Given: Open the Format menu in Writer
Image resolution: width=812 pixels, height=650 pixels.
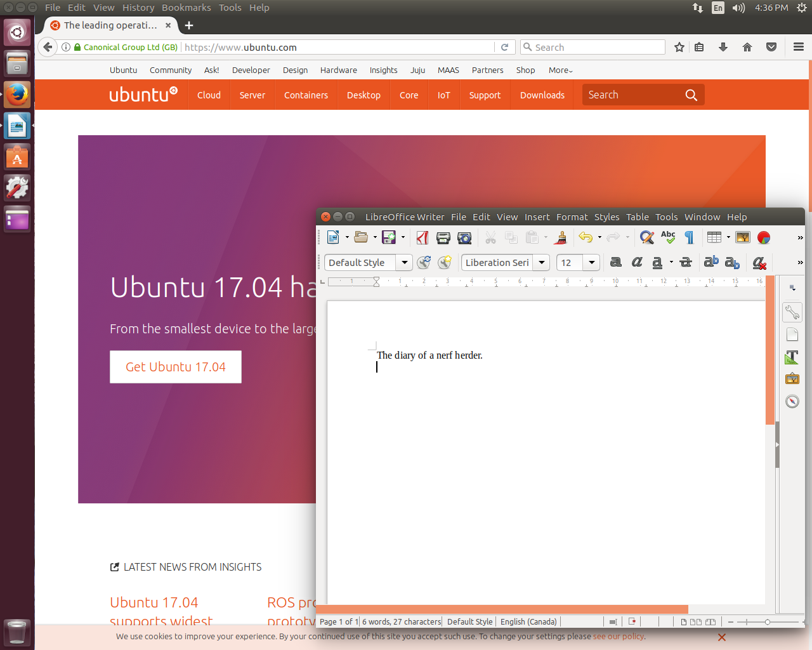Looking at the screenshot, I should (x=572, y=217).
